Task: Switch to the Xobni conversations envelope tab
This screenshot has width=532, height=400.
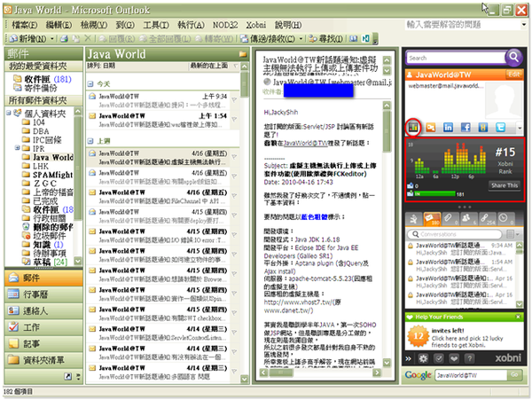Action: (432, 219)
